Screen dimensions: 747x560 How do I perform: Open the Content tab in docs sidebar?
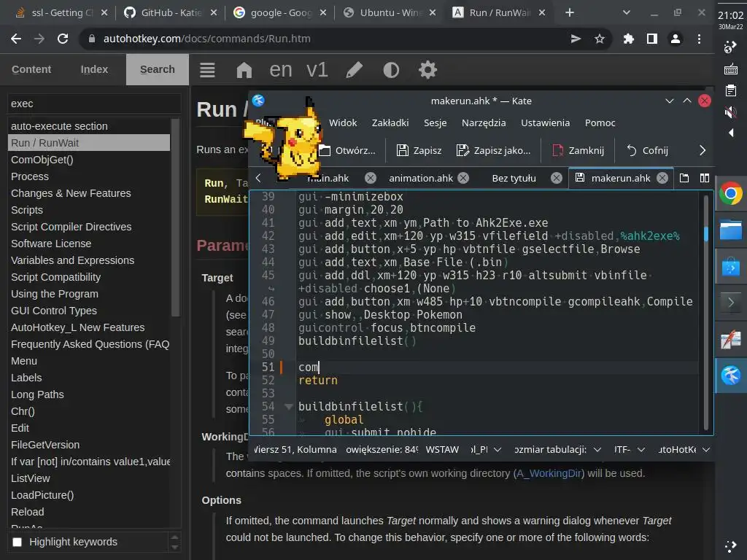(x=31, y=69)
